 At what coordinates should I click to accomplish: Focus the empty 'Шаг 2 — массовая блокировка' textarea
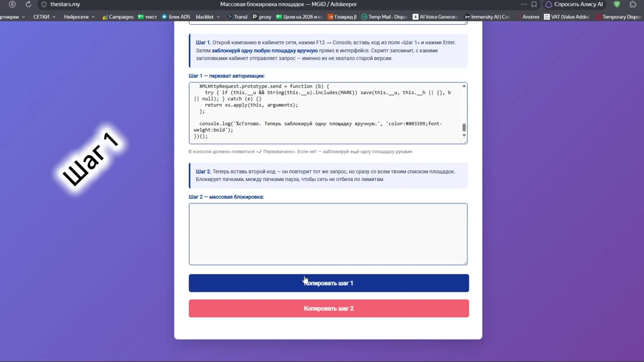coord(328,234)
